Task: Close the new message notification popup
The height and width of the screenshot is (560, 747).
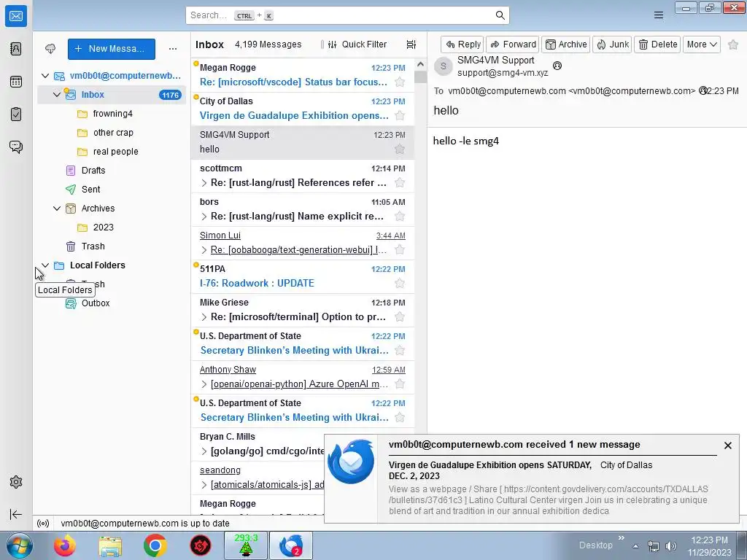Action: point(727,446)
